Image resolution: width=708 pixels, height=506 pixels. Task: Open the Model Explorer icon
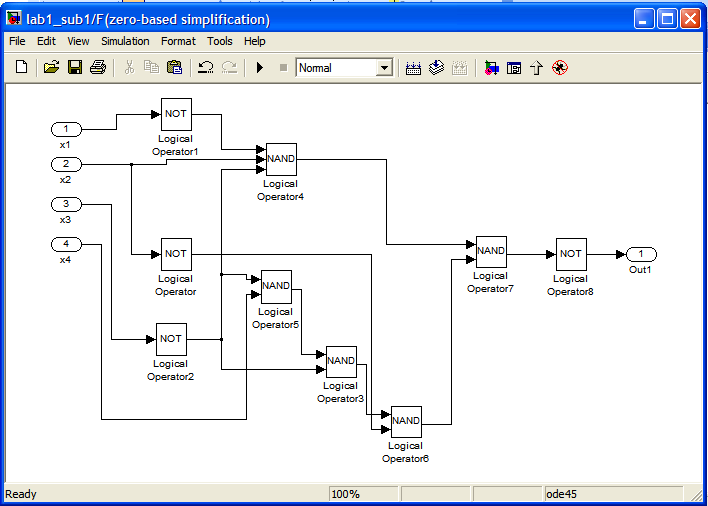[x=514, y=68]
